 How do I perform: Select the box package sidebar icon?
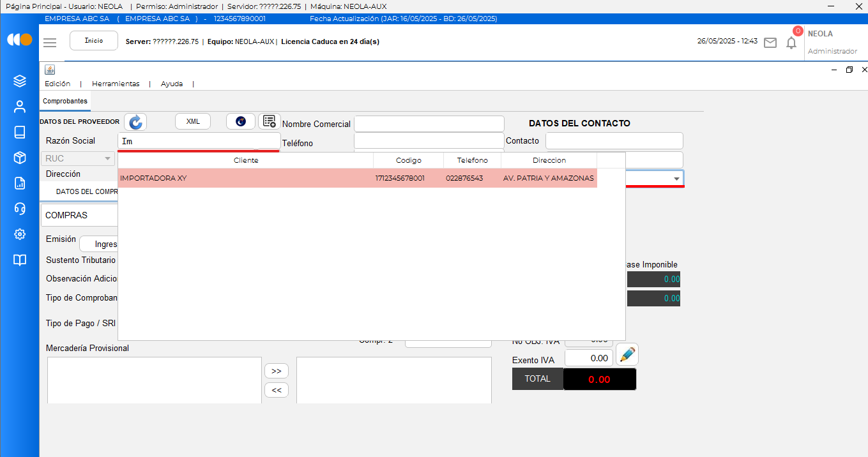pos(20,158)
